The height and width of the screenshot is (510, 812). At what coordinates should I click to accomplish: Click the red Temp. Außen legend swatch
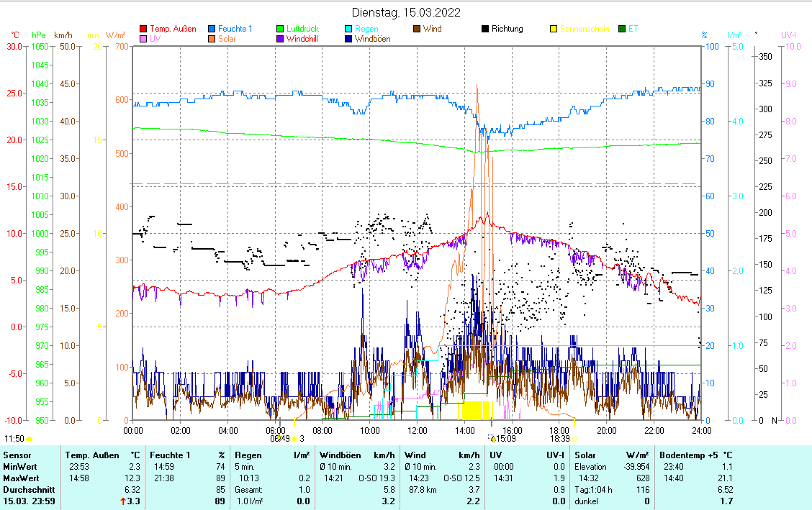[x=143, y=29]
